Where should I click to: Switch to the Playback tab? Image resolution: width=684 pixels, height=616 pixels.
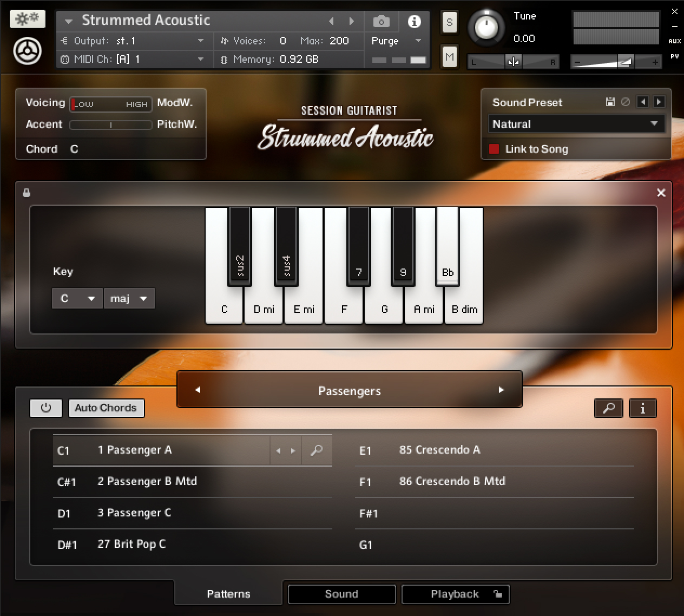(x=455, y=594)
